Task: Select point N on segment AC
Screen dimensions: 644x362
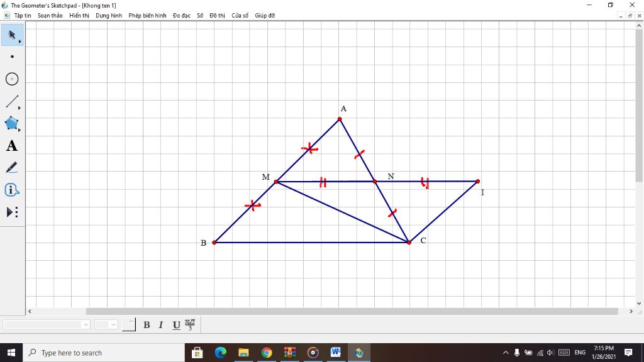Action: [375, 181]
